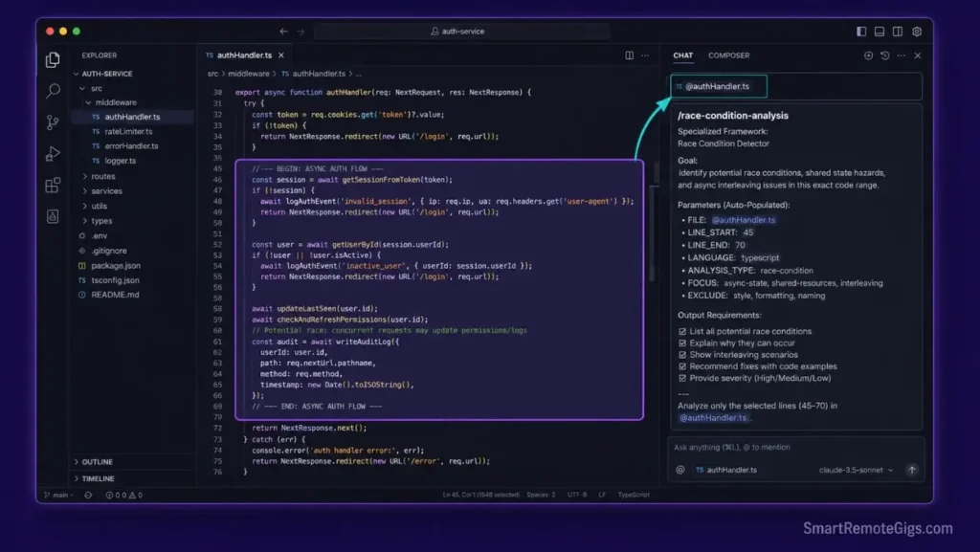Open settings gear in title bar
The image size is (980, 552).
(917, 32)
